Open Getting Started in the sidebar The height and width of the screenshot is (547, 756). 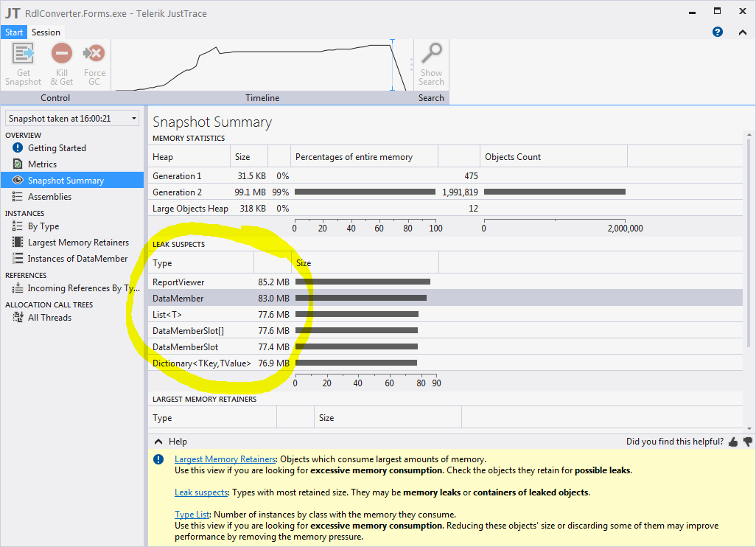click(x=57, y=148)
